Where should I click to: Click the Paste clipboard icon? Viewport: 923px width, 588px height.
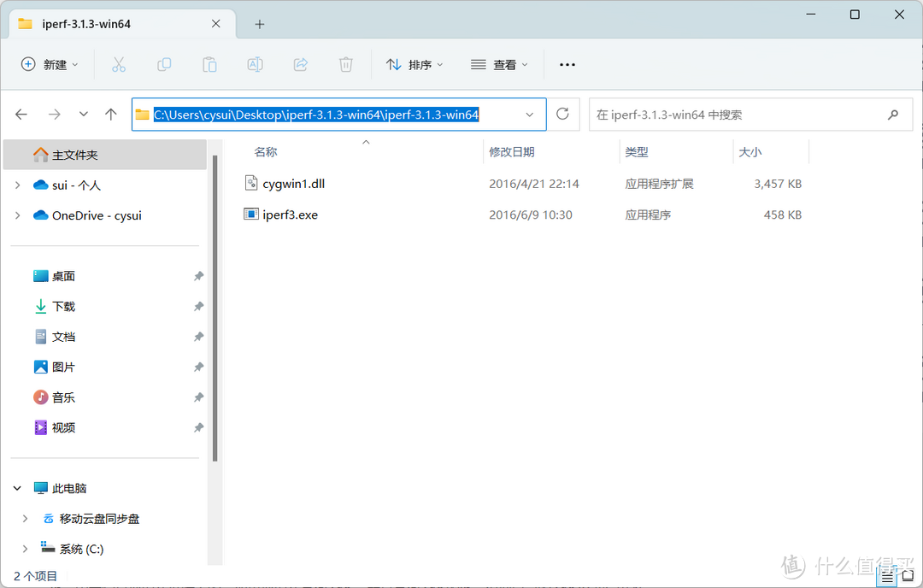[209, 64]
